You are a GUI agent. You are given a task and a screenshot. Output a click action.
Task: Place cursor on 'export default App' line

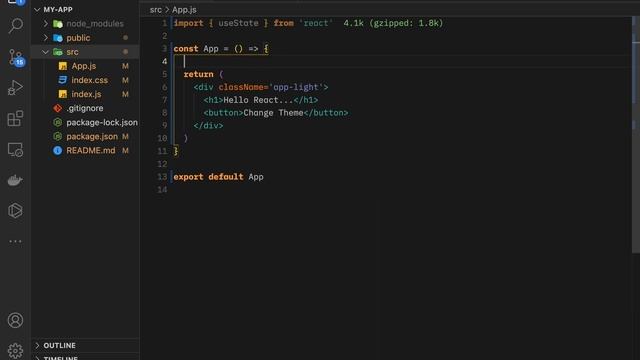coord(218,177)
